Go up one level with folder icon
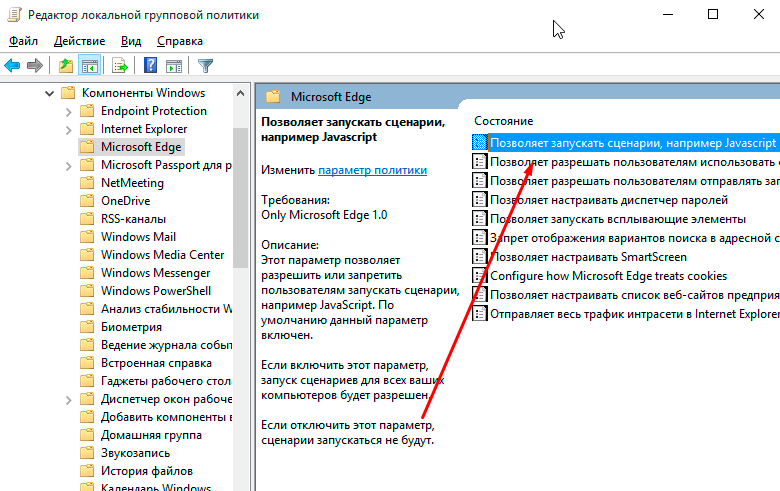Image resolution: width=780 pixels, height=491 pixels. click(66, 66)
